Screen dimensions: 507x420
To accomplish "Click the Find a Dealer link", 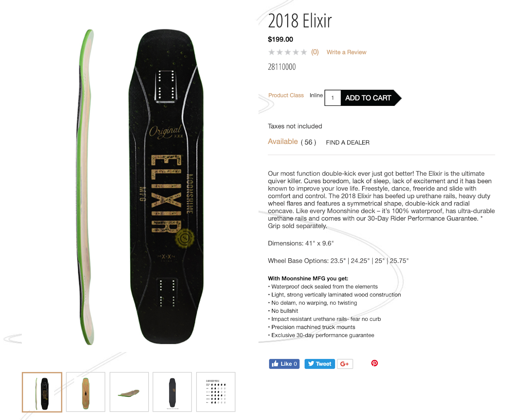I will coord(348,143).
